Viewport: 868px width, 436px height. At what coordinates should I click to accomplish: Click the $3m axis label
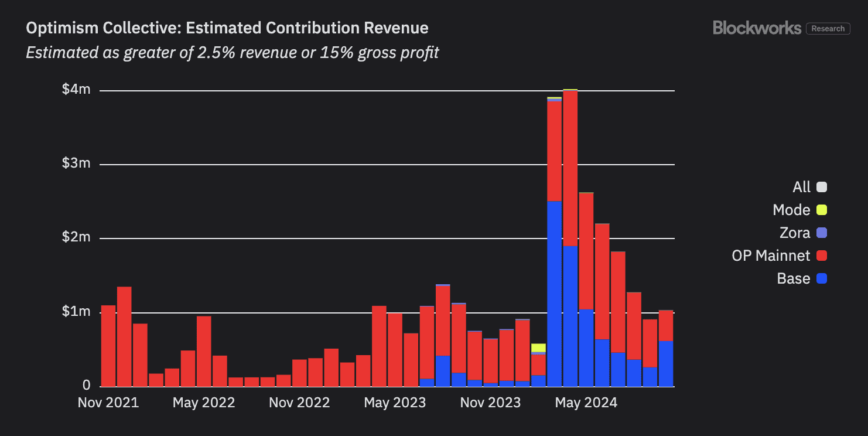point(76,163)
